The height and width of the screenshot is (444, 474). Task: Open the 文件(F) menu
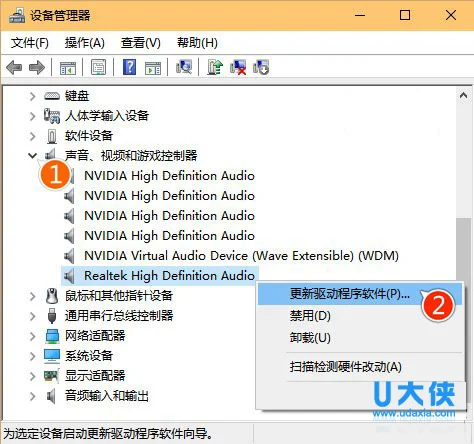[30, 43]
